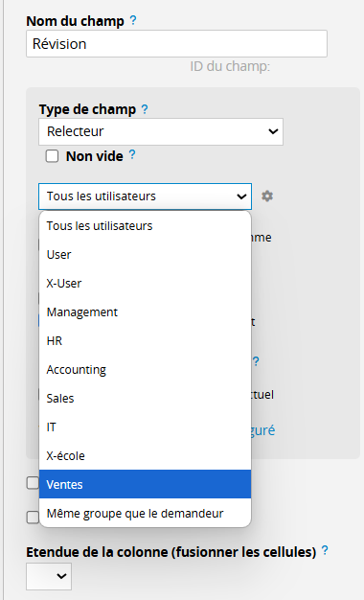364x600 pixels.
Task: Open the gear settings icon beside user dropdown
Action: coord(267,196)
